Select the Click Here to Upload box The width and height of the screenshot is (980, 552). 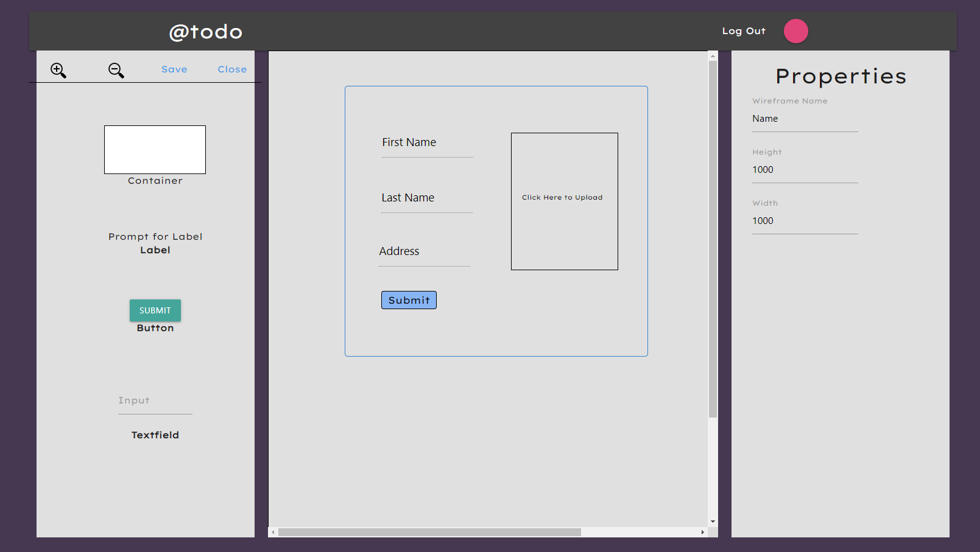pyautogui.click(x=564, y=201)
